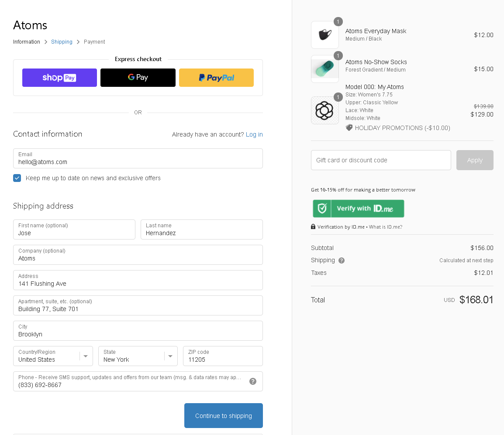
Task: Click the Shipping help question mark icon
Action: (342, 260)
